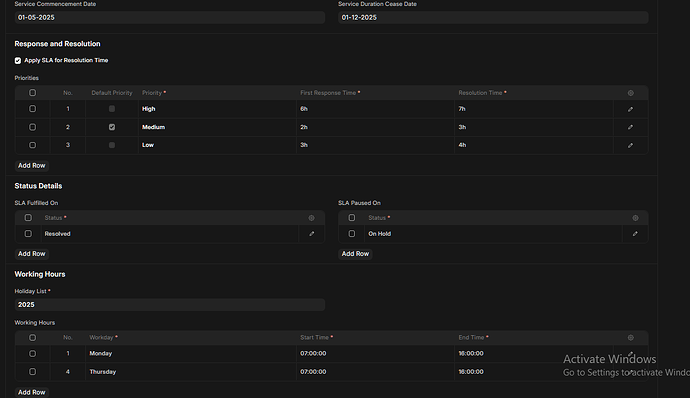
Task: Click Resolution Time 4h cell
Action: 534,145
